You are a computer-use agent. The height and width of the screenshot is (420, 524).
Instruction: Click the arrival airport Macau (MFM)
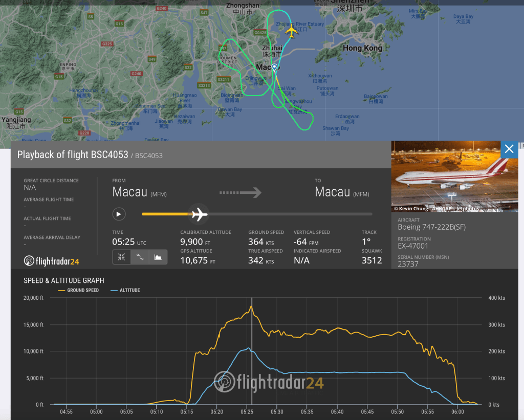[x=341, y=192]
